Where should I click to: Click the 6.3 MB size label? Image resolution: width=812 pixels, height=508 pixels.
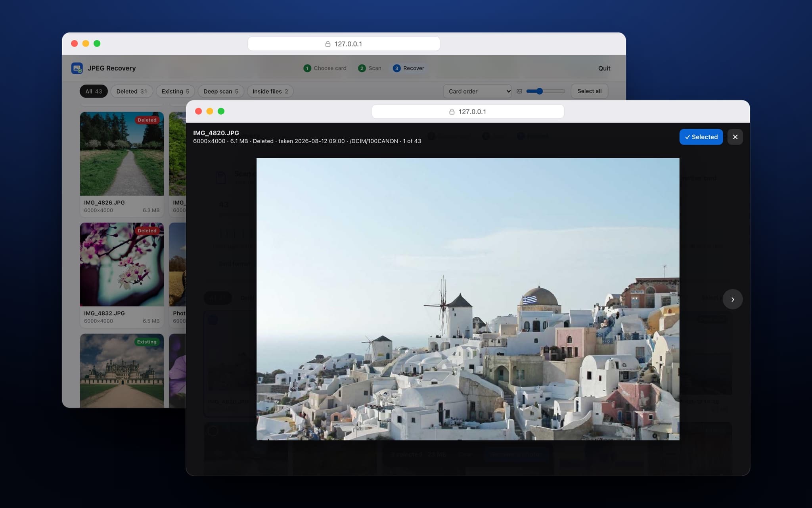pos(151,210)
